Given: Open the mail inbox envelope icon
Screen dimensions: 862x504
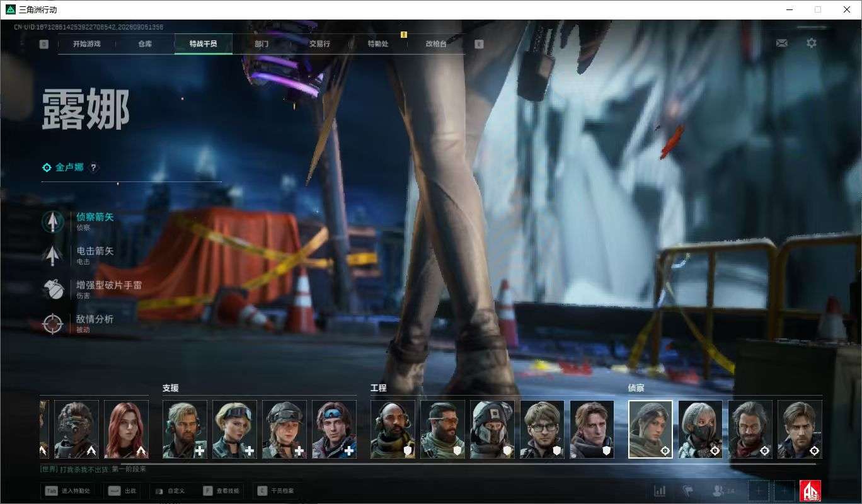Looking at the screenshot, I should [781, 43].
